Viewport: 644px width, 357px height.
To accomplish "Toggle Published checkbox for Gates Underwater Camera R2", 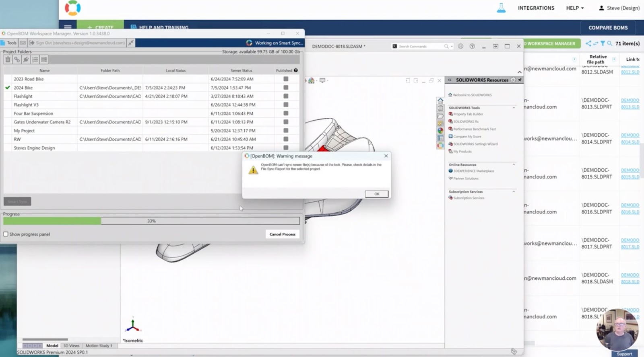I will (x=286, y=122).
